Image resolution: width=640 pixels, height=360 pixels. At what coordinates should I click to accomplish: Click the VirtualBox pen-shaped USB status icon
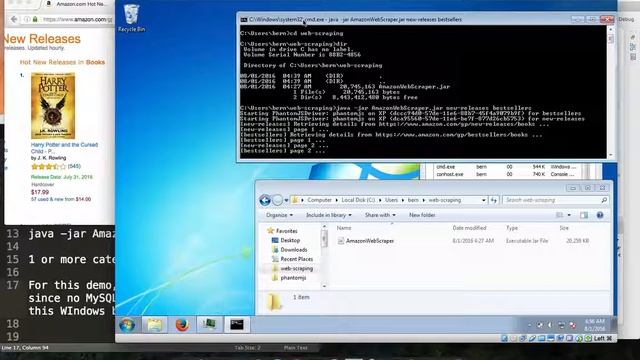coord(532,338)
